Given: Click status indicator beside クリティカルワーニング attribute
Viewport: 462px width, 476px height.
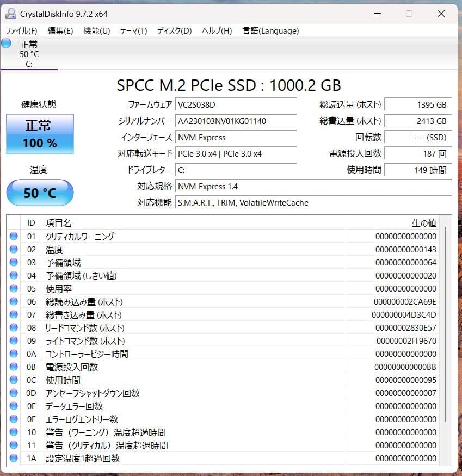Looking at the screenshot, I should coord(14,236).
